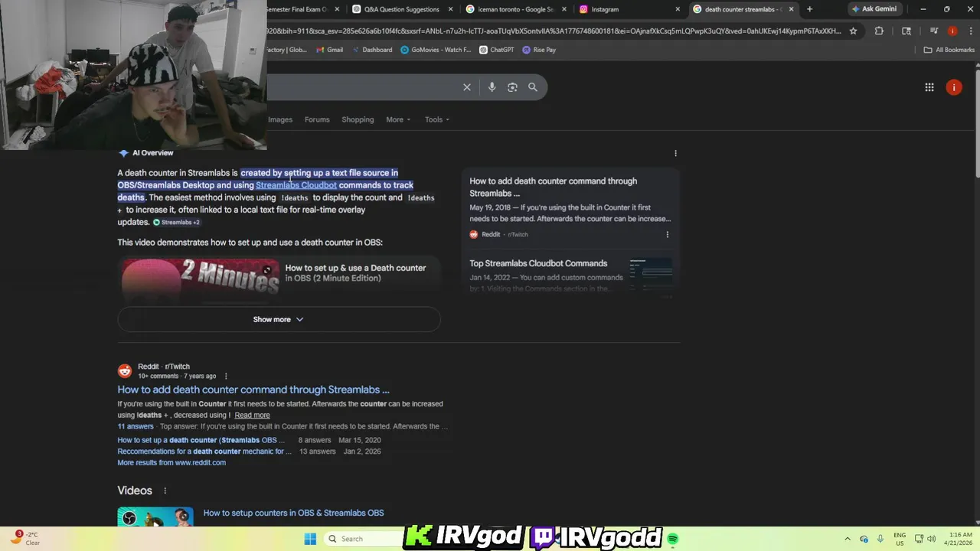
Task: Open GoMovies bookmark
Action: (x=436, y=50)
